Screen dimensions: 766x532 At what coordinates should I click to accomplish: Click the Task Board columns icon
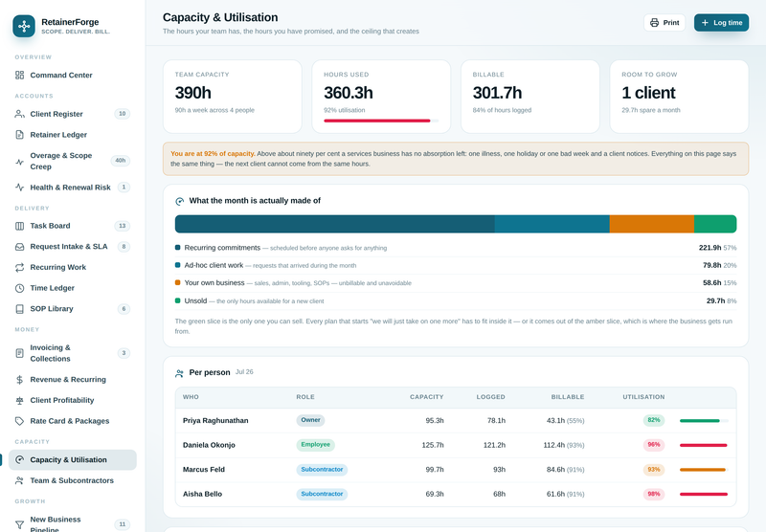click(19, 226)
